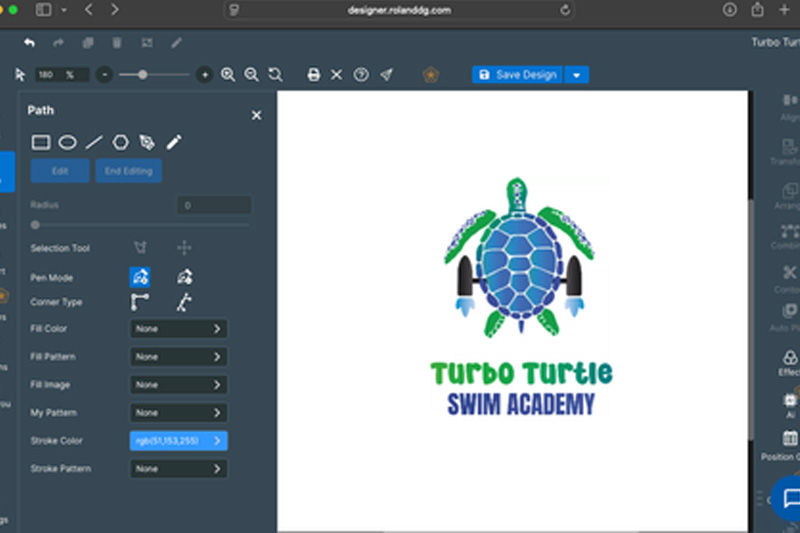Image resolution: width=800 pixels, height=533 pixels.
Task: Click the minus zoom button
Action: point(105,75)
